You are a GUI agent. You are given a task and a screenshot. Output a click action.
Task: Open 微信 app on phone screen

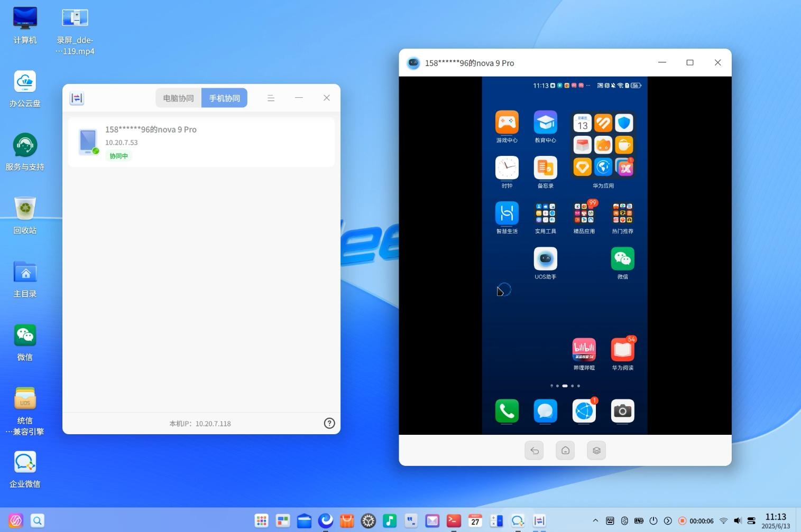(622, 263)
